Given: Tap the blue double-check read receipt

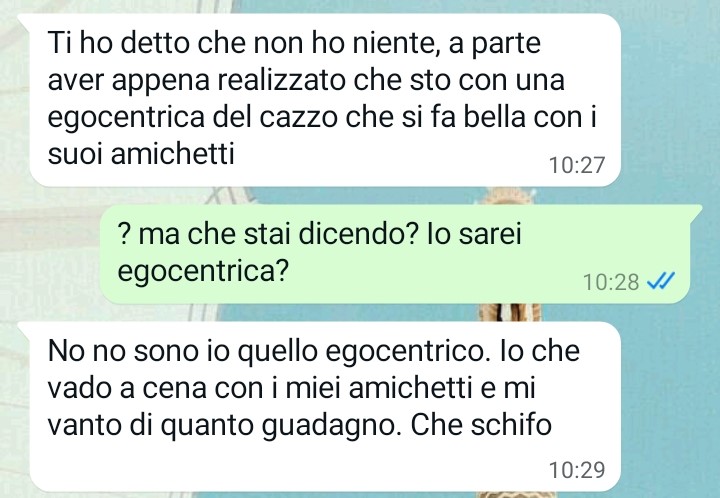Looking at the screenshot, I should pyautogui.click(x=661, y=281).
